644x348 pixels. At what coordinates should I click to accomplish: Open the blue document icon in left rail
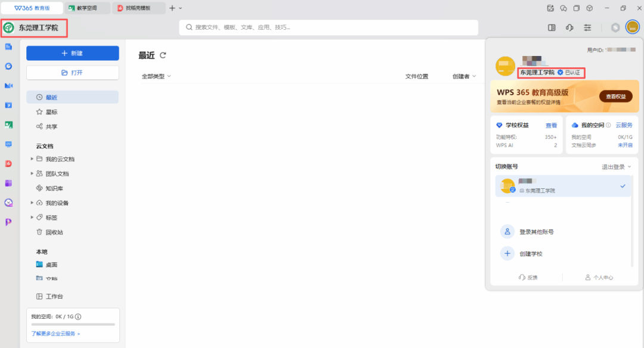[8, 47]
